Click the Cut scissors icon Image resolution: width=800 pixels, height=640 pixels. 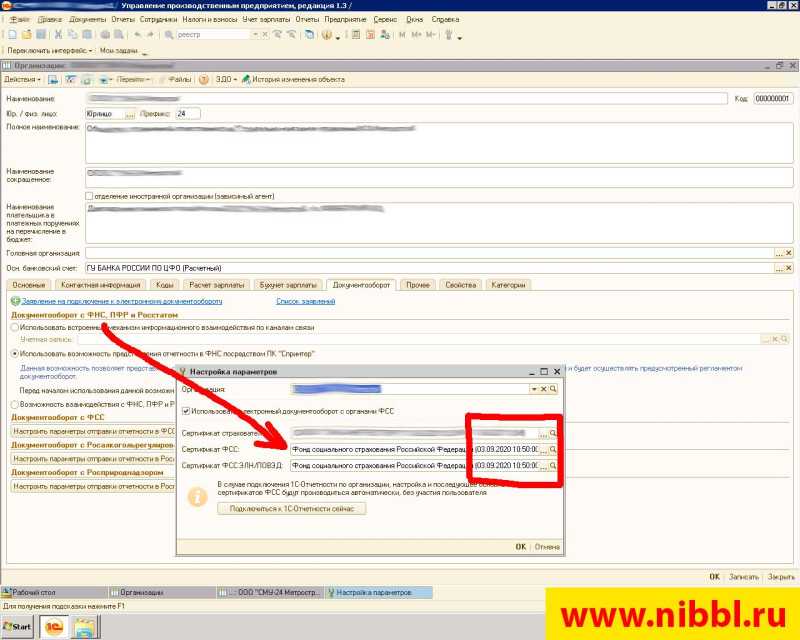click(58, 35)
